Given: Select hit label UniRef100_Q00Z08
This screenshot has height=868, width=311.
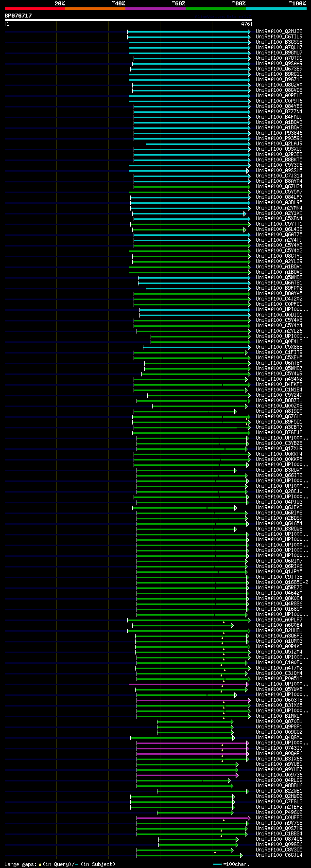Looking at the screenshot, I should click(279, 406).
